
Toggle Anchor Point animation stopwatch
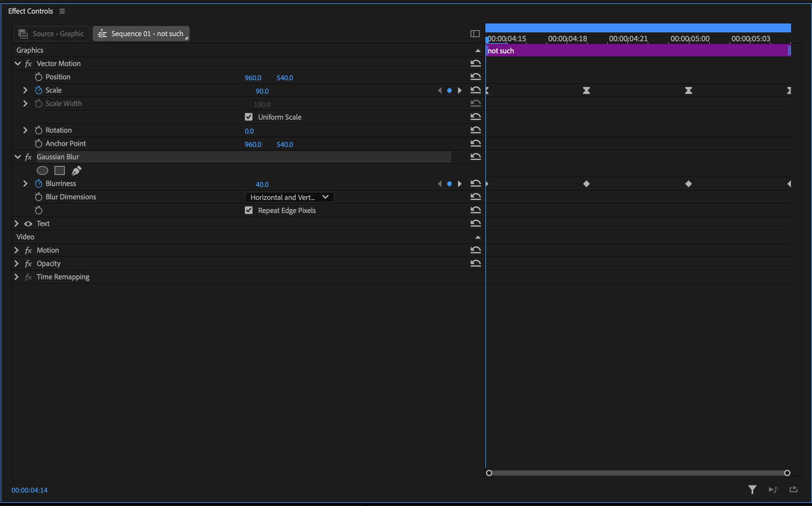tap(38, 143)
